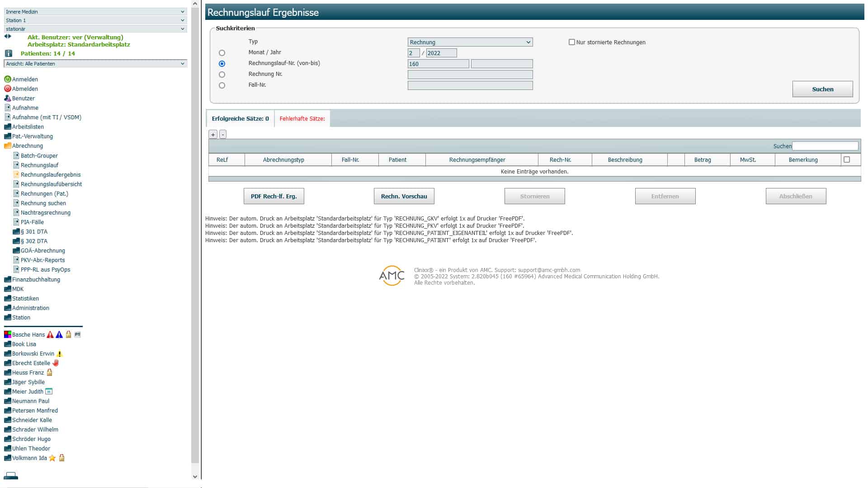This screenshot has width=868, height=488.
Task: Click the calendar icon beside Meier Judith
Action: (49, 392)
